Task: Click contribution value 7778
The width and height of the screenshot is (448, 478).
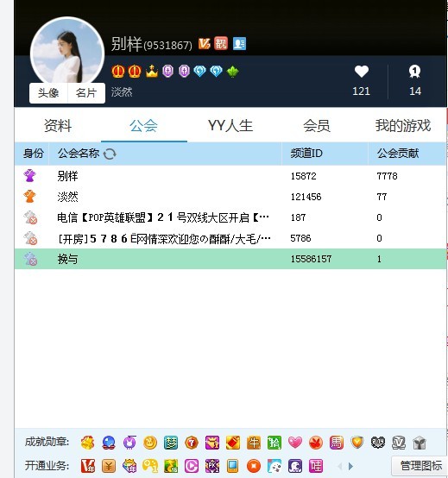Action: [387, 176]
